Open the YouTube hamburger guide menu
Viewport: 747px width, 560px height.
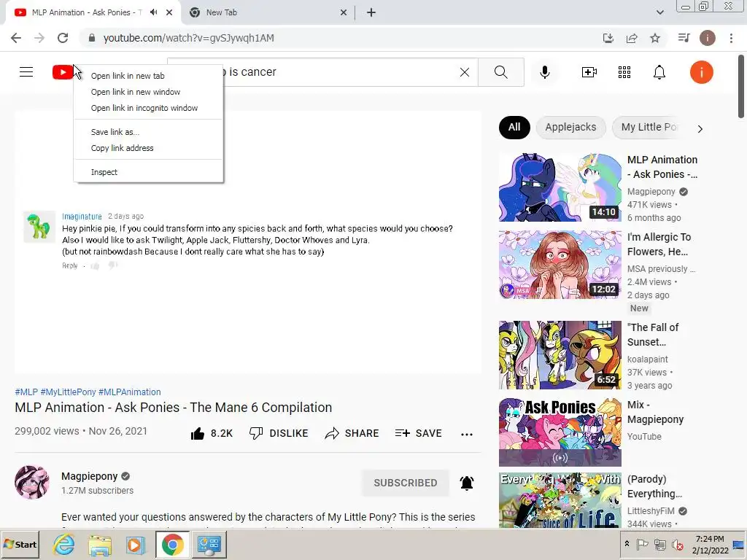pyautogui.click(x=26, y=72)
